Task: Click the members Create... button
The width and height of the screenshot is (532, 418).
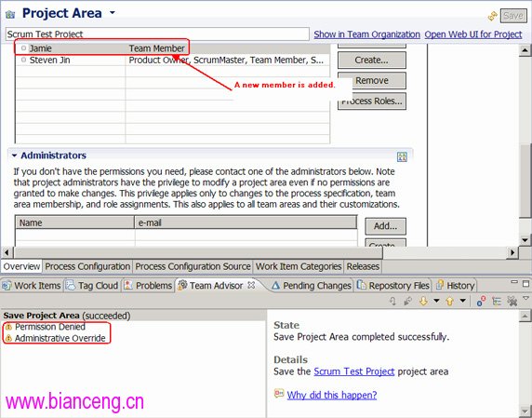Action: click(x=371, y=61)
